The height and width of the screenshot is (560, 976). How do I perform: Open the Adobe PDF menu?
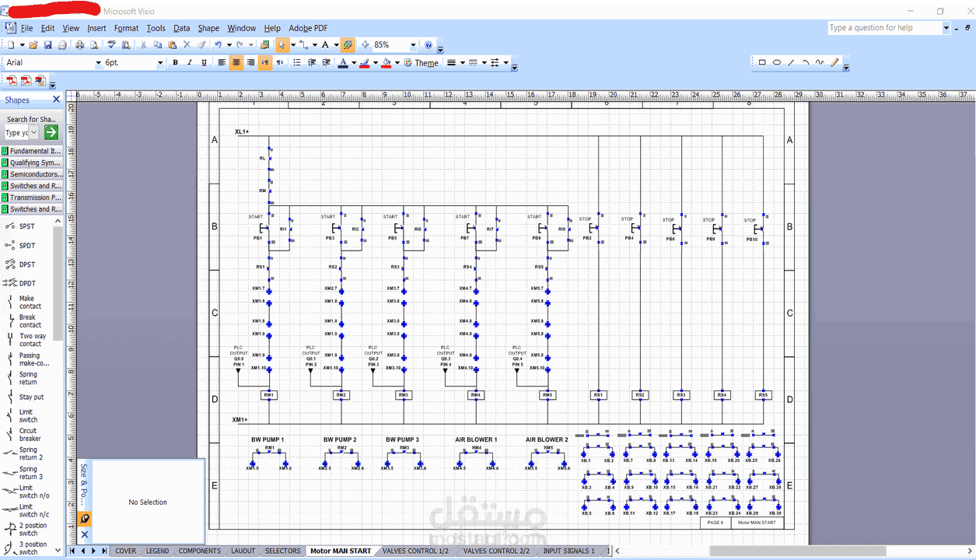308,28
